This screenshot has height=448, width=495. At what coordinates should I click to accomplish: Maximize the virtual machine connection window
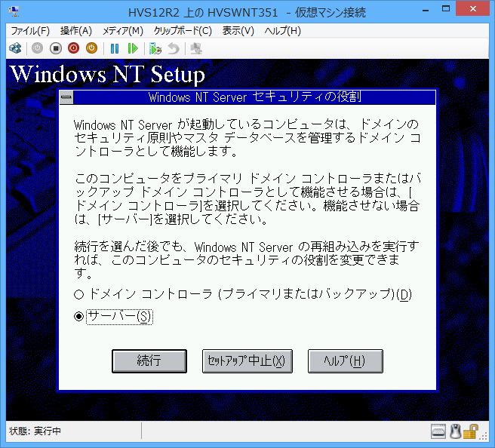[446, 9]
